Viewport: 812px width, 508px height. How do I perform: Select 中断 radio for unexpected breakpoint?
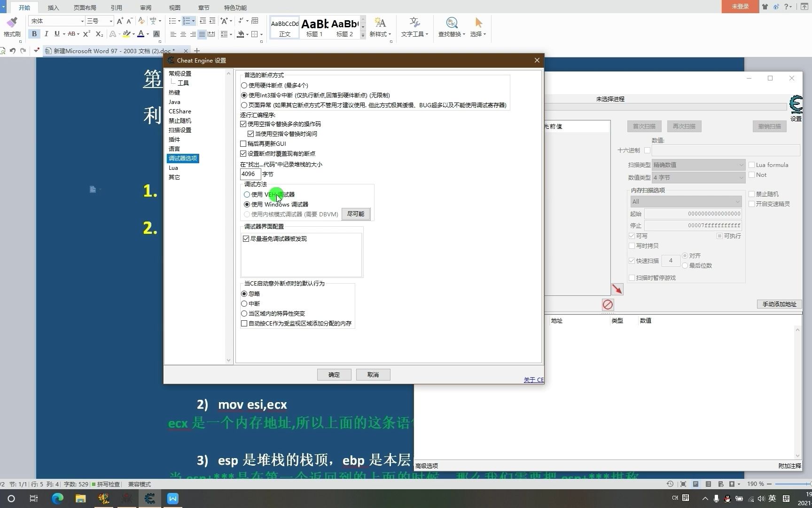pyautogui.click(x=244, y=304)
